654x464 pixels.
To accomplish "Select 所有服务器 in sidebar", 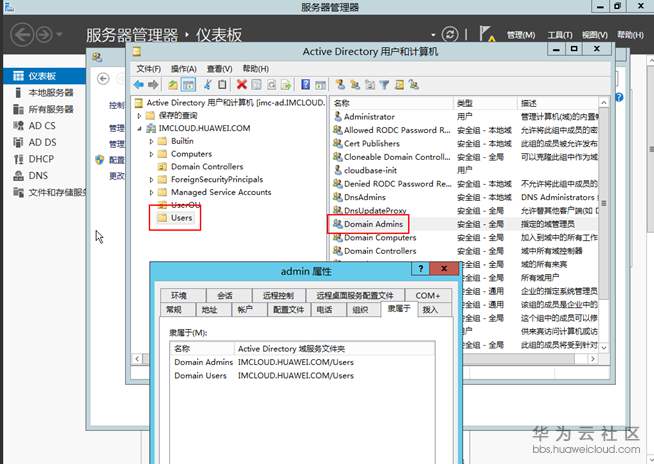I will coord(50,109).
